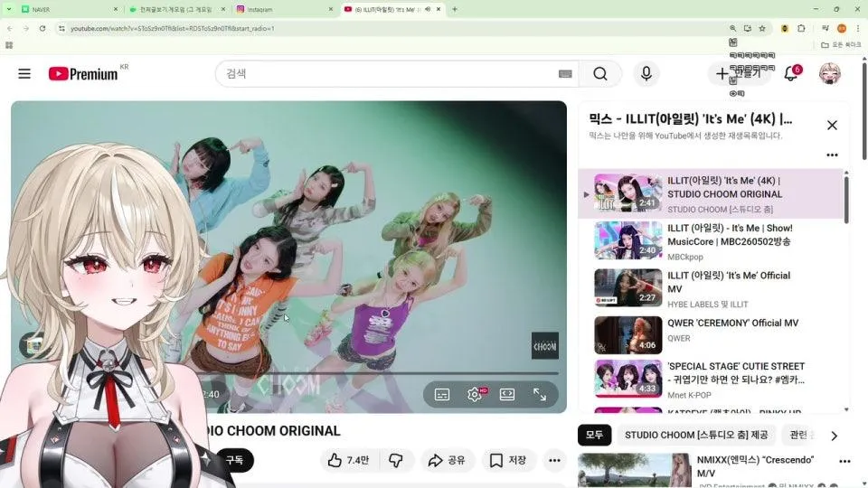Image resolution: width=868 pixels, height=488 pixels.
Task: Click the 공유 share button
Action: 446,460
